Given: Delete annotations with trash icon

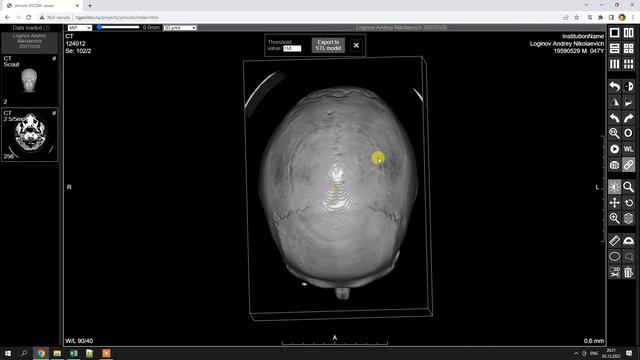Looking at the screenshot, I should 629,272.
